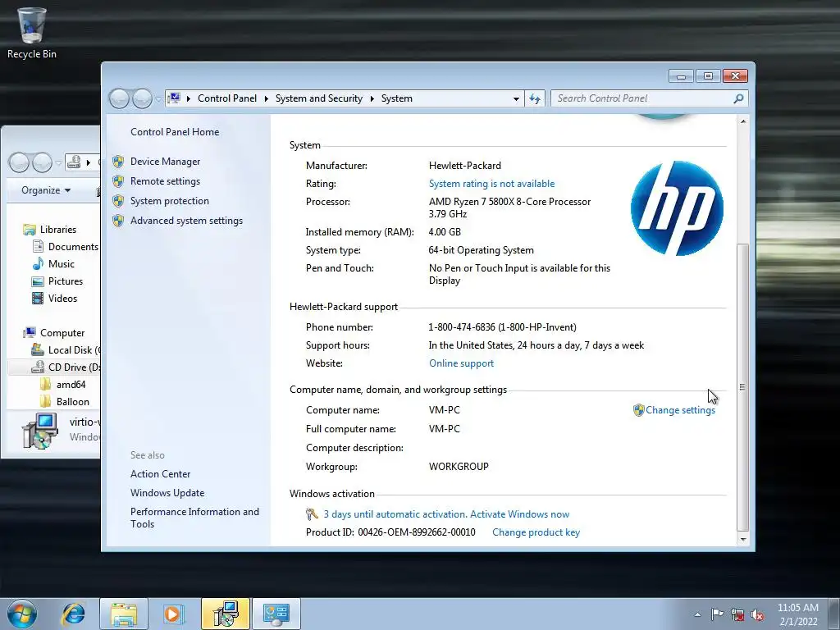
Task: Click the shield icon by Change settings
Action: click(638, 410)
